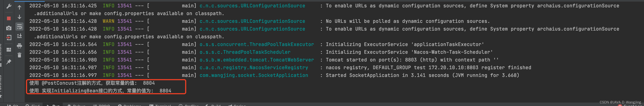
Task: Click the bug icon on the Debug tab
Action: 69,105
